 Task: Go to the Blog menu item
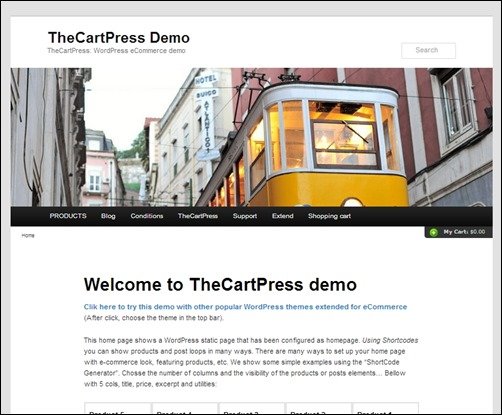pyautogui.click(x=108, y=216)
